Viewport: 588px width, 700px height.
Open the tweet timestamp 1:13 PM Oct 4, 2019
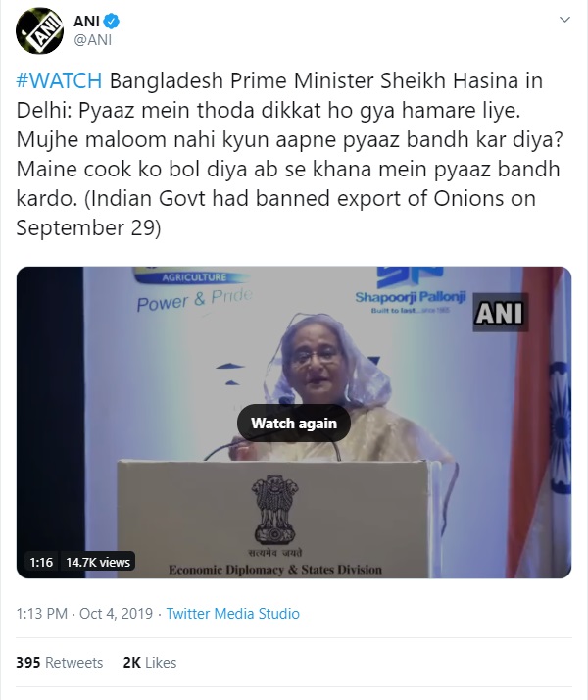click(x=84, y=614)
